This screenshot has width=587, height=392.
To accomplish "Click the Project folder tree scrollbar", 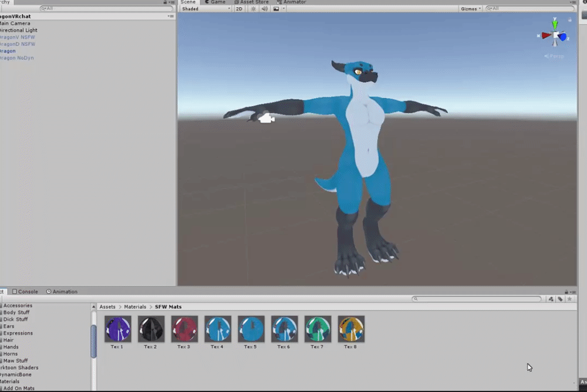I will pos(93,341).
